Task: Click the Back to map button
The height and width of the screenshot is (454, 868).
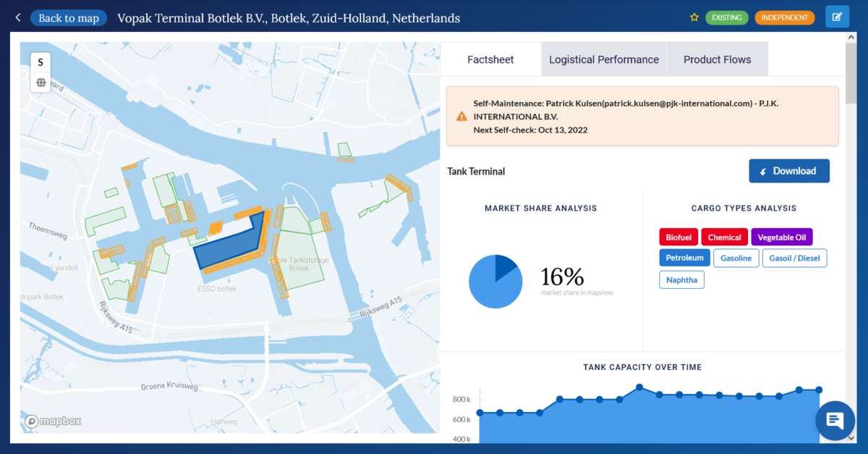Action: pyautogui.click(x=69, y=18)
